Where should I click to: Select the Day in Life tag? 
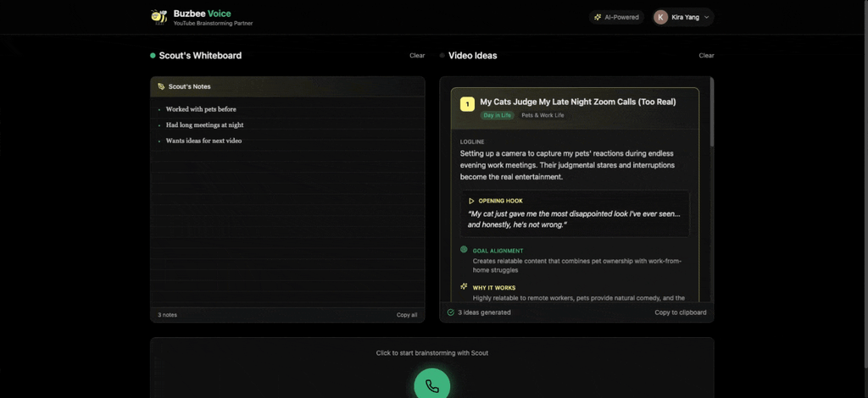point(497,115)
